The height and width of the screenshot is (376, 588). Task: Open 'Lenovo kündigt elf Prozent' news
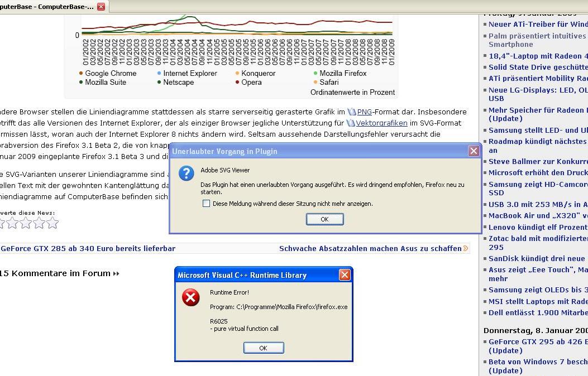coord(538,227)
